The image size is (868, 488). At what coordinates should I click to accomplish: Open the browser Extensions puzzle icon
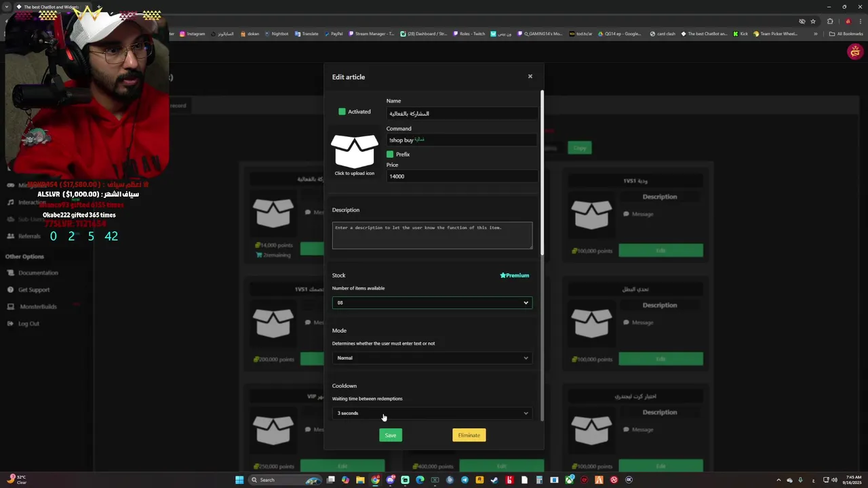click(x=830, y=21)
